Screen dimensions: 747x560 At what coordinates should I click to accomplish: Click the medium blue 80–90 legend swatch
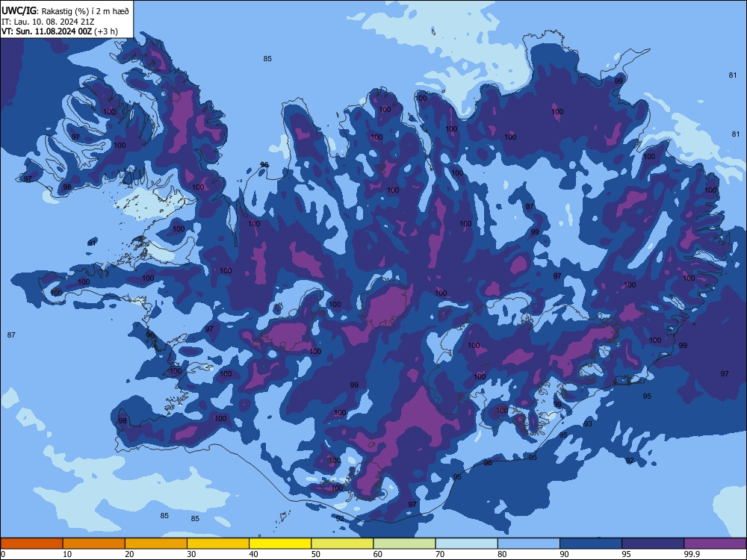(x=529, y=544)
